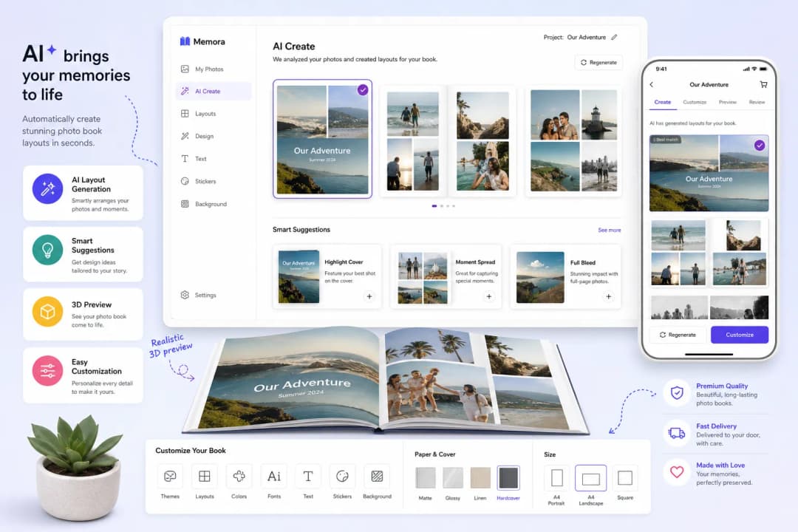This screenshot has width=798, height=532.
Task: Click the Memora logo
Action: point(202,41)
